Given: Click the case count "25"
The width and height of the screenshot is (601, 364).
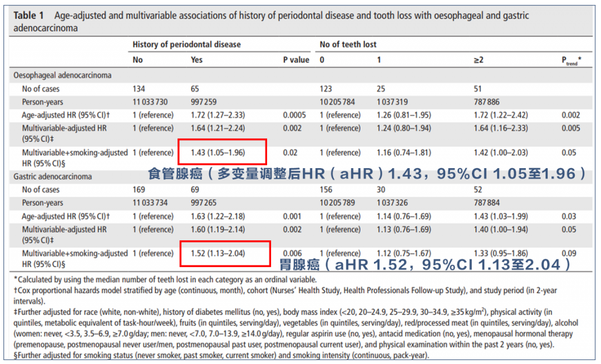Looking at the screenshot, I should pos(381,89).
